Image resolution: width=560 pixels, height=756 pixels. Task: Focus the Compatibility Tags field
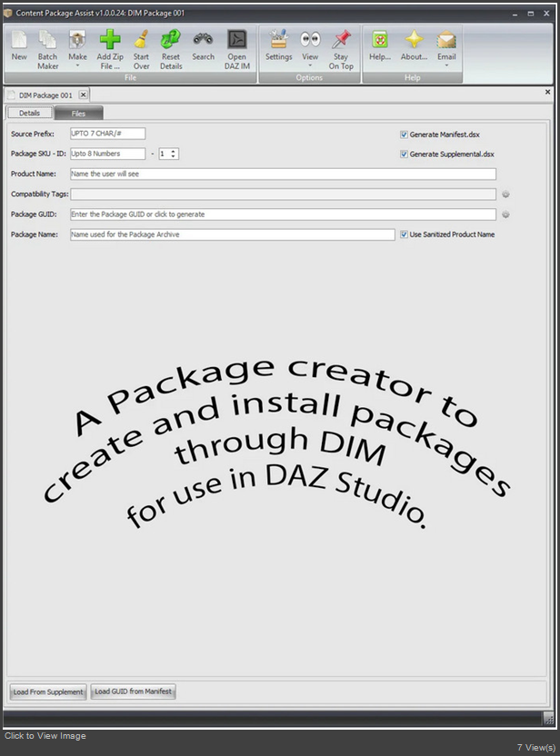(283, 194)
